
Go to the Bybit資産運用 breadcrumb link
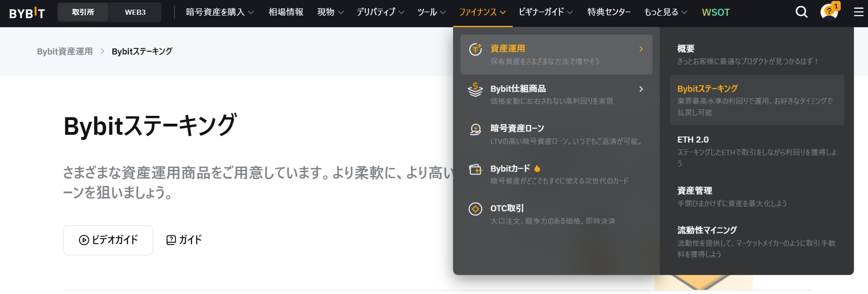[65, 51]
